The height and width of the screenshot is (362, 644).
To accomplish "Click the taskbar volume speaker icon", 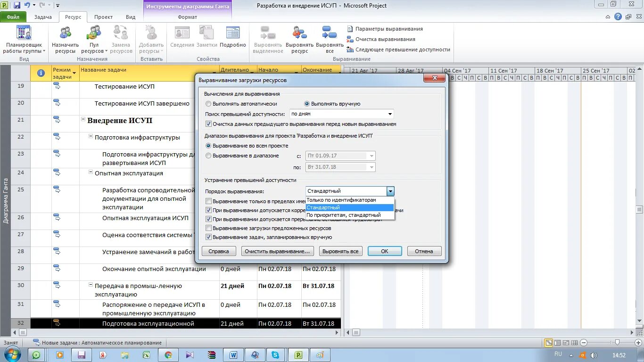I will pyautogui.click(x=594, y=355).
